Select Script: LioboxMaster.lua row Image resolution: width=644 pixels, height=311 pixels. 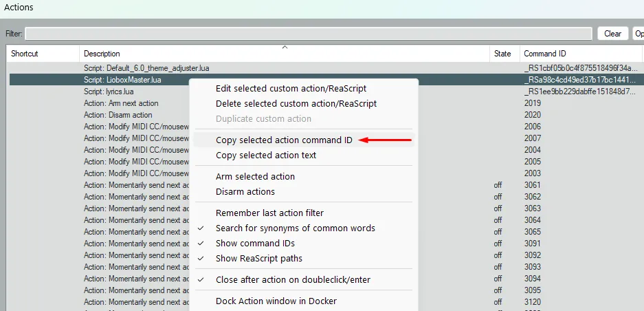click(x=122, y=80)
